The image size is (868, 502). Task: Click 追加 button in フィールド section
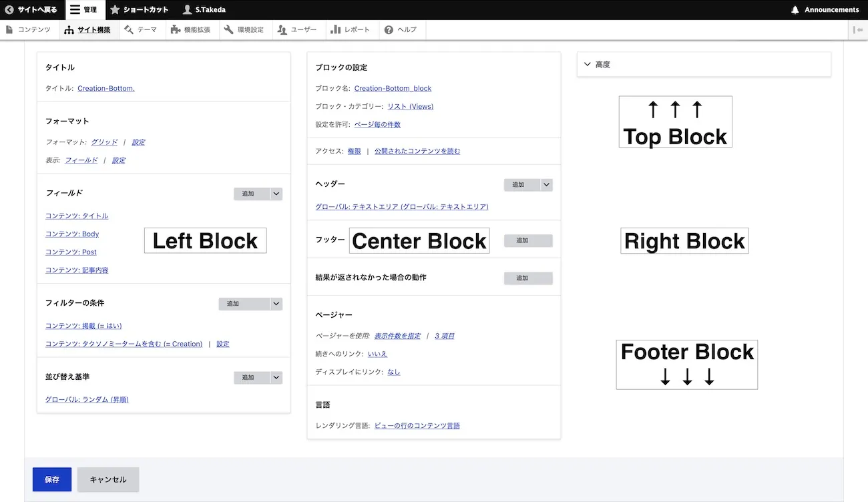[x=252, y=194]
